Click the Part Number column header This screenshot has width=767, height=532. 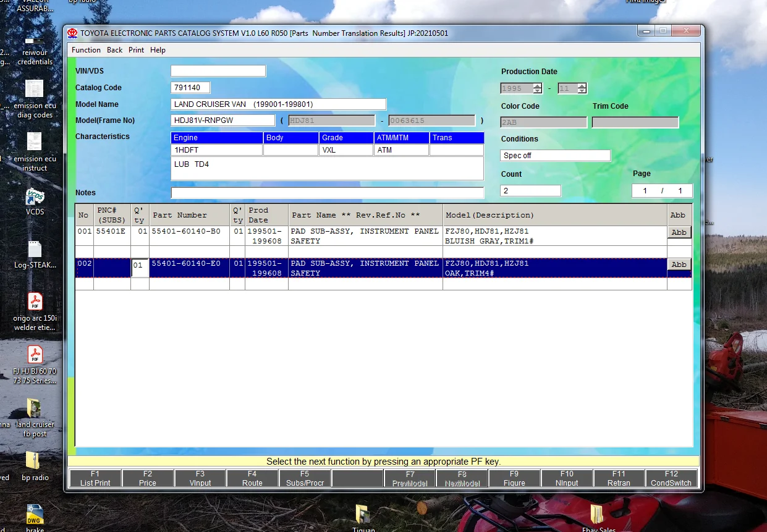coord(189,215)
